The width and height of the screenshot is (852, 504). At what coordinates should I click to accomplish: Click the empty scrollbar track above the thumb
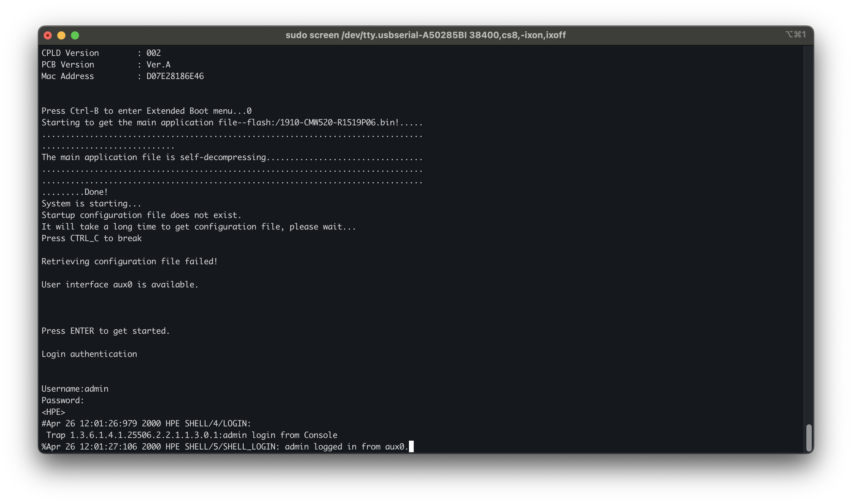(x=809, y=238)
